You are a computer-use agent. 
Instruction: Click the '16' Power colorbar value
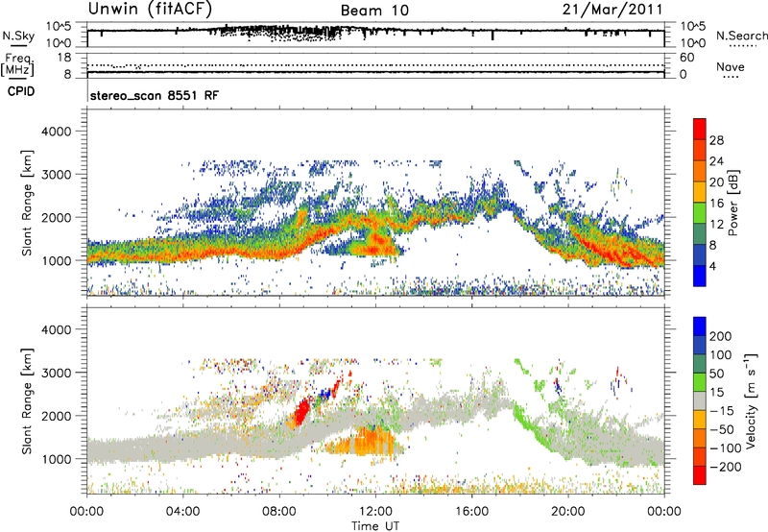pyautogui.click(x=716, y=204)
